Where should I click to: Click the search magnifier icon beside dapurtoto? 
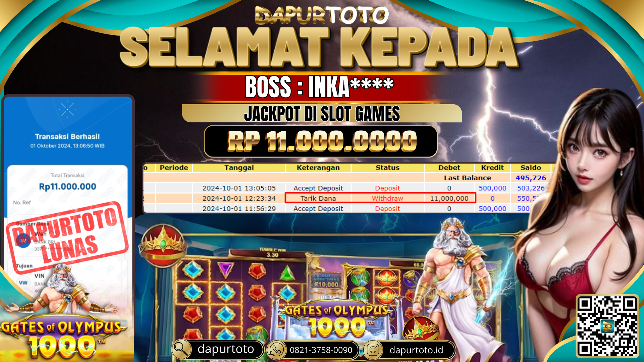pos(181,350)
